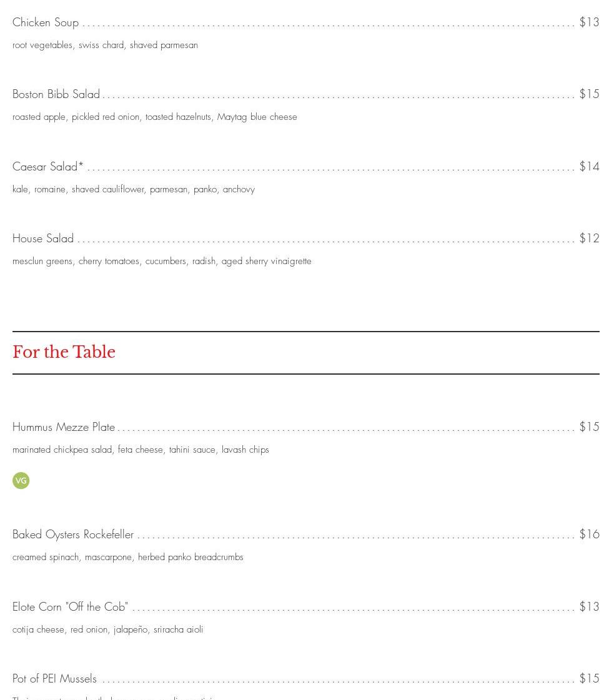The image size is (609, 700).
Task: Click Baked Oysters Rockefeller item name
Action: pyautogui.click(x=73, y=535)
